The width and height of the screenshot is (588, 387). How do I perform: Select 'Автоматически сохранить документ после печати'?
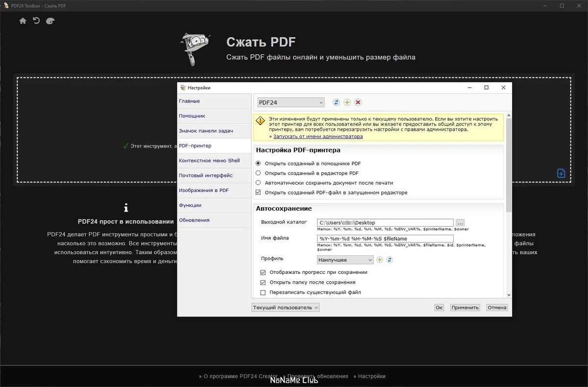click(258, 183)
